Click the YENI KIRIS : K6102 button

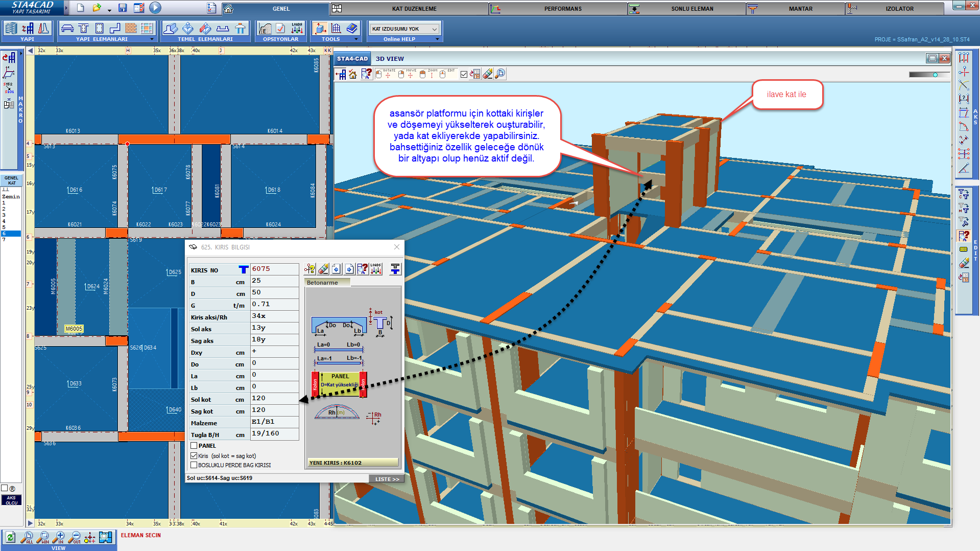(x=352, y=463)
